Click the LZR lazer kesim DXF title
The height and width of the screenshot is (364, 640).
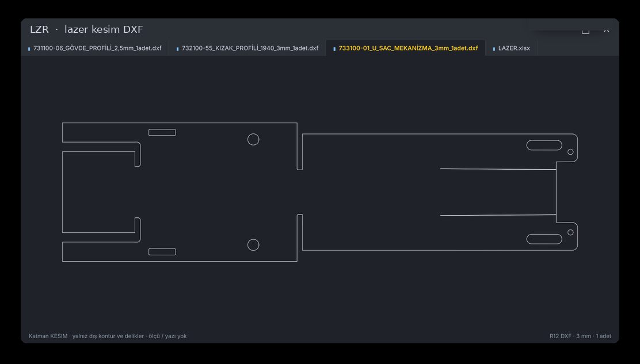tap(86, 29)
